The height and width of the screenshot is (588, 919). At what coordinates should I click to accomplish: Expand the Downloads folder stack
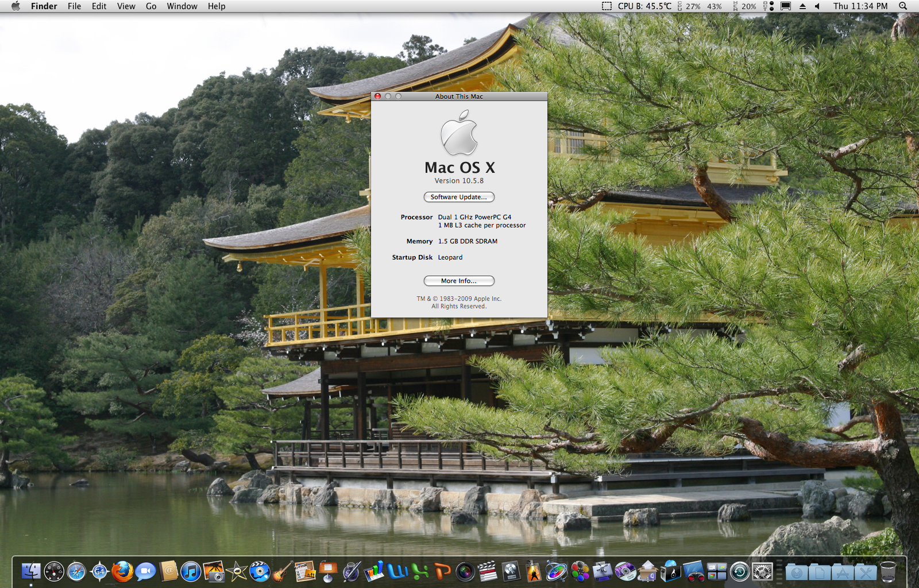point(797,572)
